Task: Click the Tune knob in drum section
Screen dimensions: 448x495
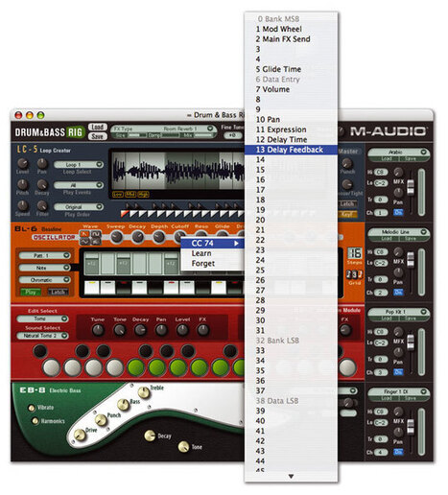Action: point(98,330)
